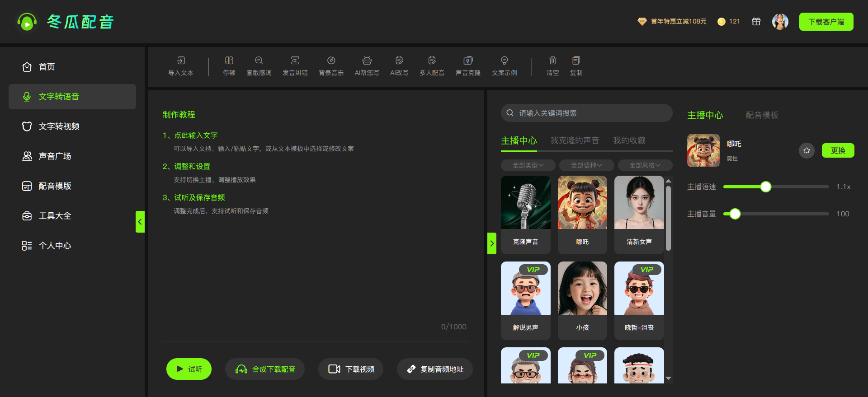Adjust the 主播语速 speed slider handle

(x=765, y=187)
